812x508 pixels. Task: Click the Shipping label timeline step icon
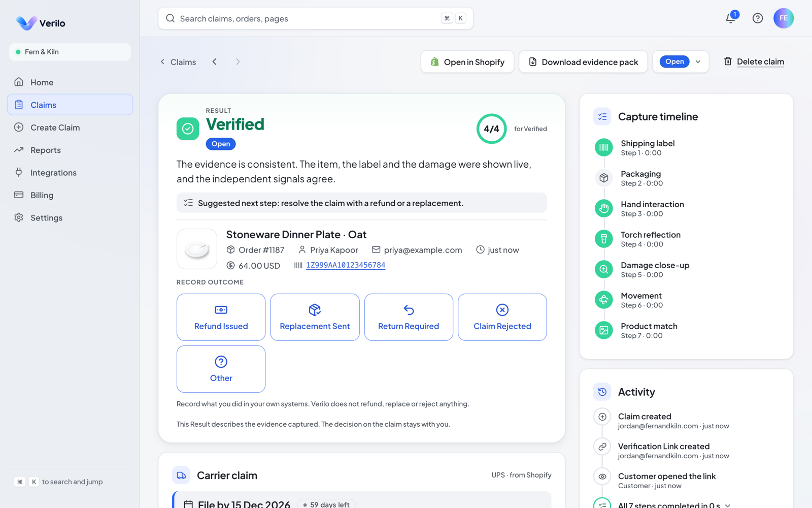tap(603, 148)
